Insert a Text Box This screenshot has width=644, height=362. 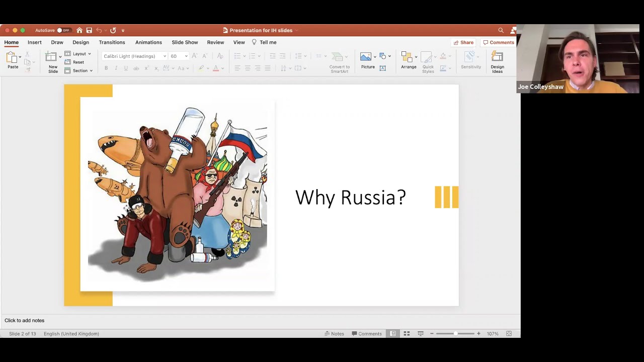(x=383, y=68)
